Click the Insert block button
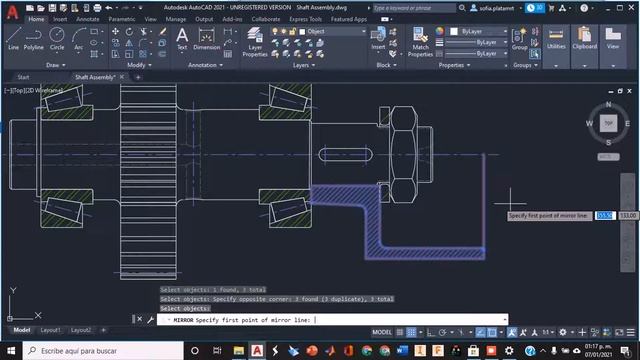This screenshot has width=640, height=360. 378,39
